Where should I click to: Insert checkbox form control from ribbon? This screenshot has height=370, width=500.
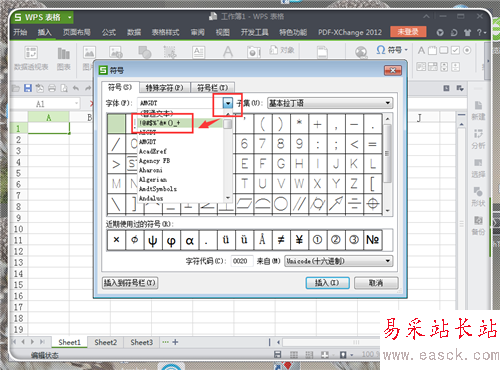[x=455, y=50]
